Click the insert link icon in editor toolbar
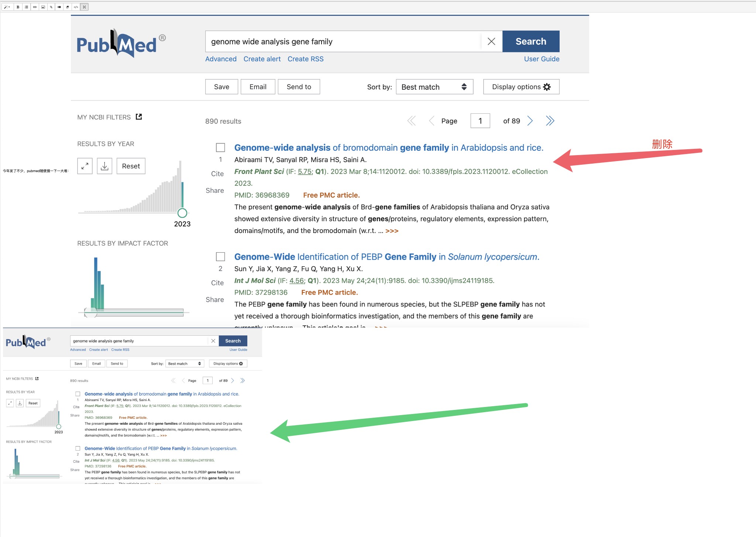 click(x=35, y=7)
